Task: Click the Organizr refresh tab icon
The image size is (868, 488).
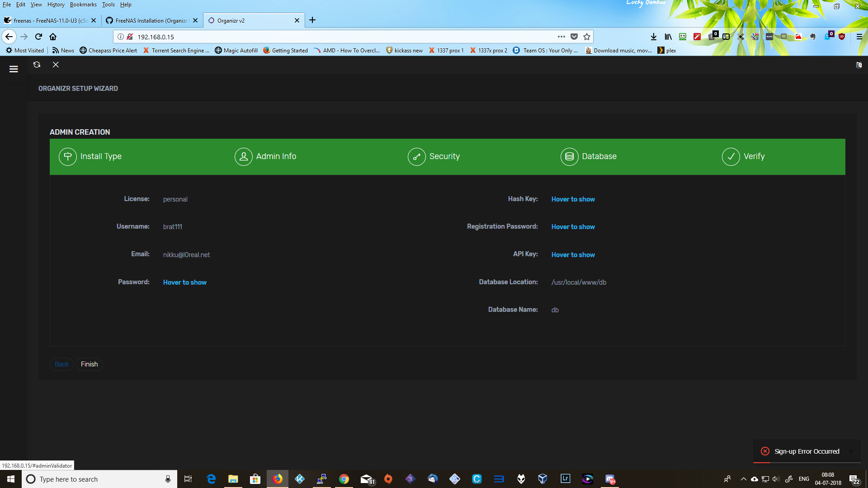Action: pos(37,65)
